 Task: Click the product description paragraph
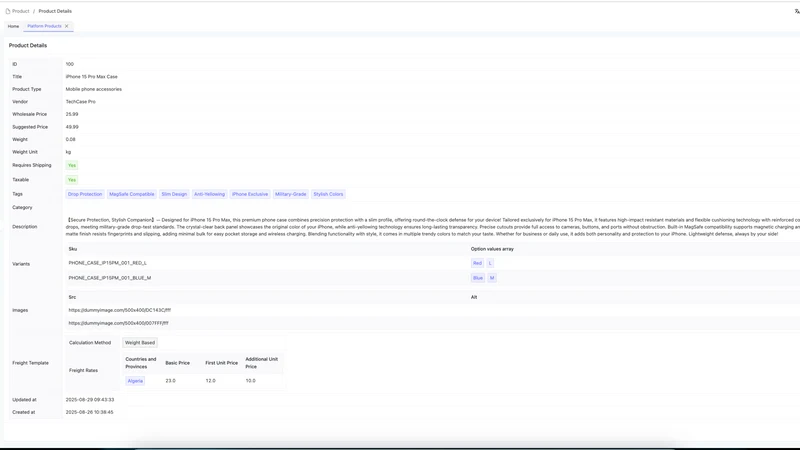pos(433,227)
